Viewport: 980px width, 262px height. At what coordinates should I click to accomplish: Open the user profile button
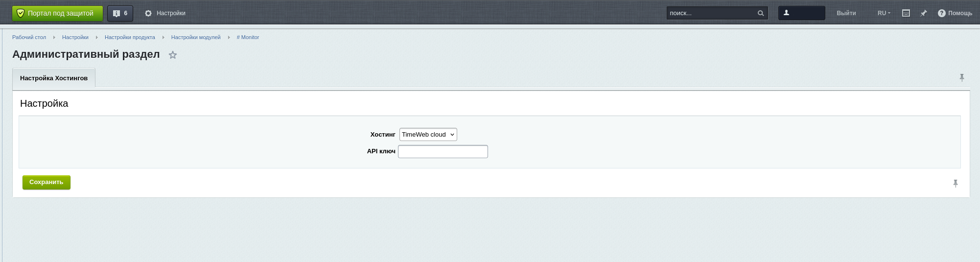click(801, 13)
